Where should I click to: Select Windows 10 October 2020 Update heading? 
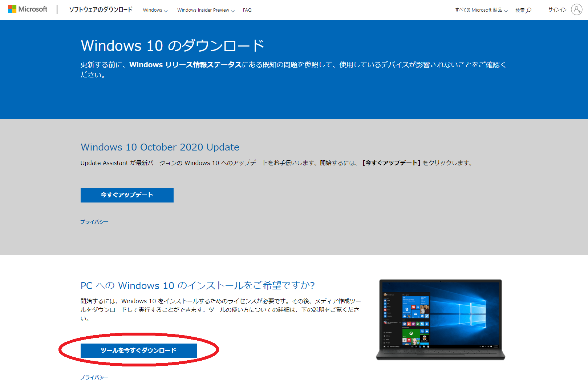pos(160,147)
